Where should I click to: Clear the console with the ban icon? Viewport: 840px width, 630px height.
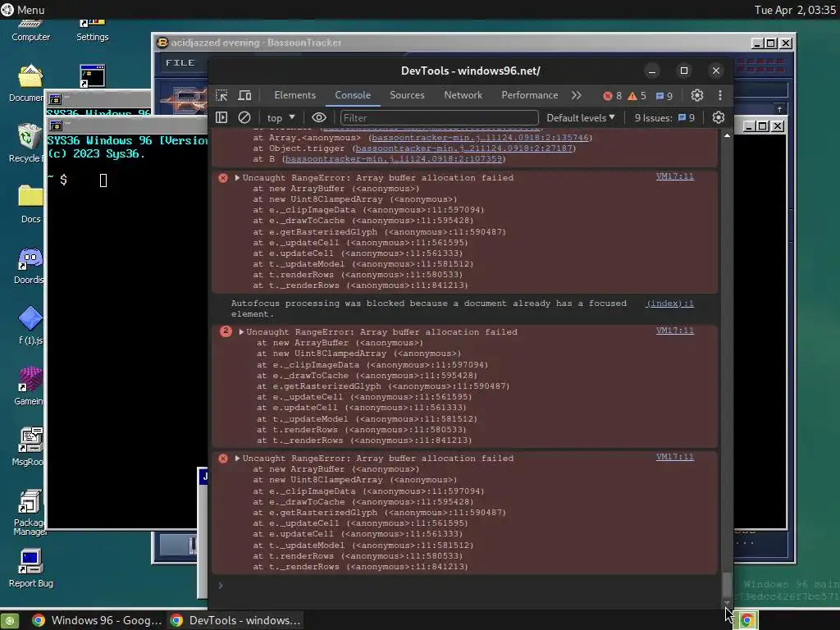click(x=244, y=117)
